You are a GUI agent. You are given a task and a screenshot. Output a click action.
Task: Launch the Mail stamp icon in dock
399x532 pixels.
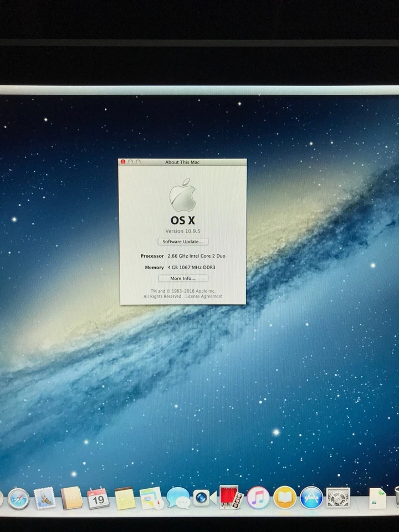pos(44,498)
